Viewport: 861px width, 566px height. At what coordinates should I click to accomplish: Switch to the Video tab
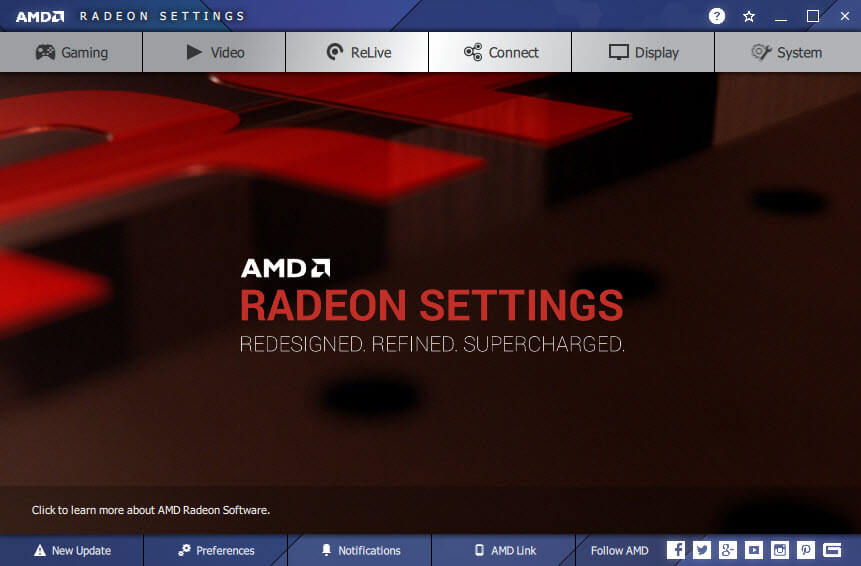pyautogui.click(x=214, y=52)
